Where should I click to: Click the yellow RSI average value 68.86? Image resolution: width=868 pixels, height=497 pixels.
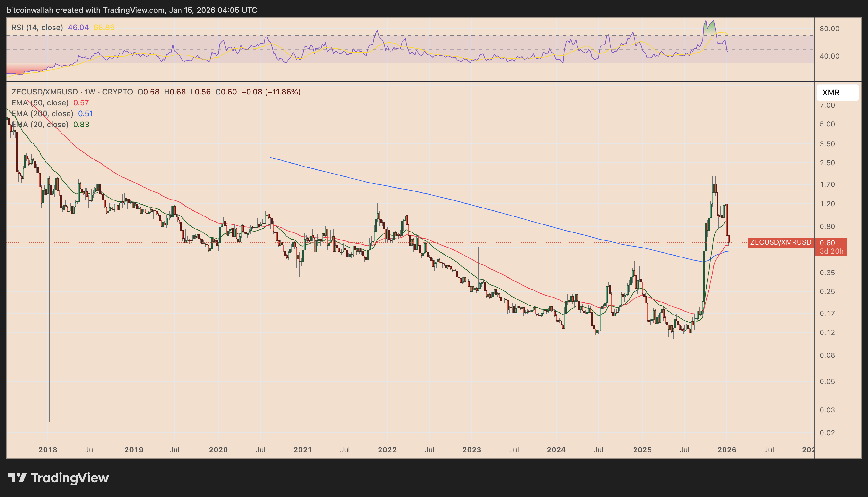[x=104, y=27]
